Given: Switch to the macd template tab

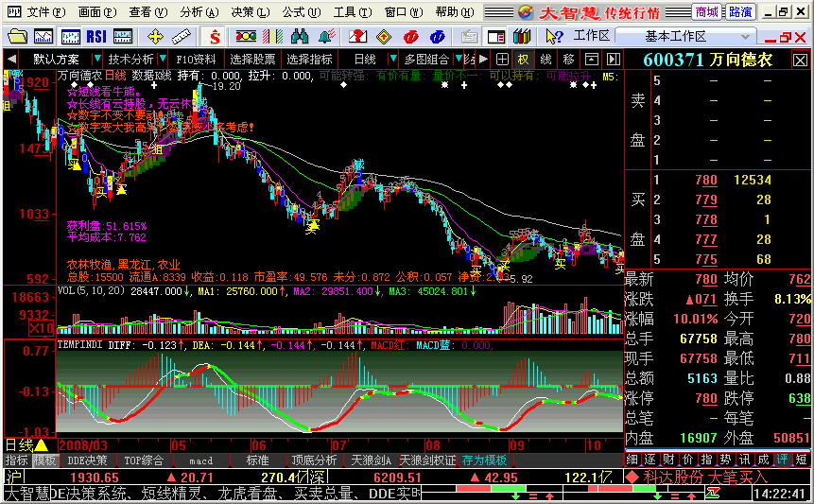Looking at the screenshot, I should 201,461.
